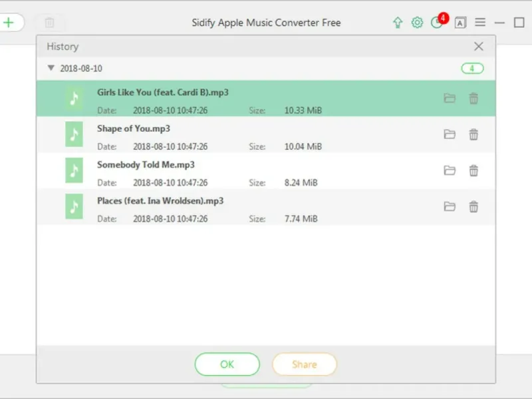Viewport: 532px width, 399px height.
Task: Open folder for Somebody Told Me.mp3
Action: [x=450, y=170]
